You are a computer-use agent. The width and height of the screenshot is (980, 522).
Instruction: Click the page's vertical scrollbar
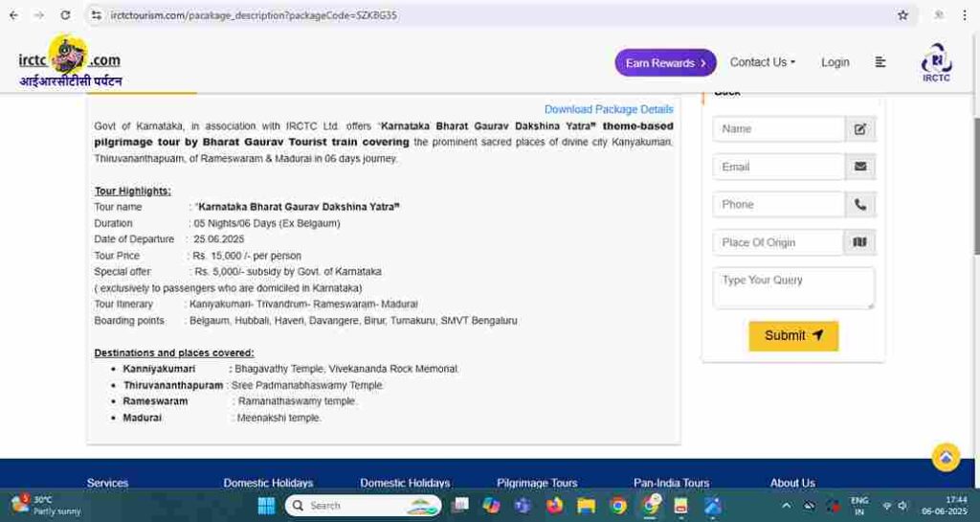[x=974, y=192]
